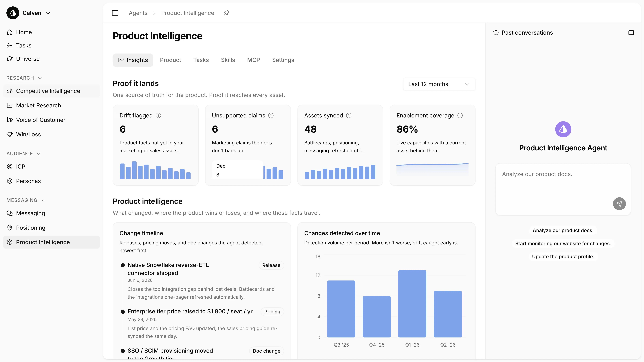Screen dimensions: 644x362
Task: Click the Drift flagged bar chart
Action: 155,170
